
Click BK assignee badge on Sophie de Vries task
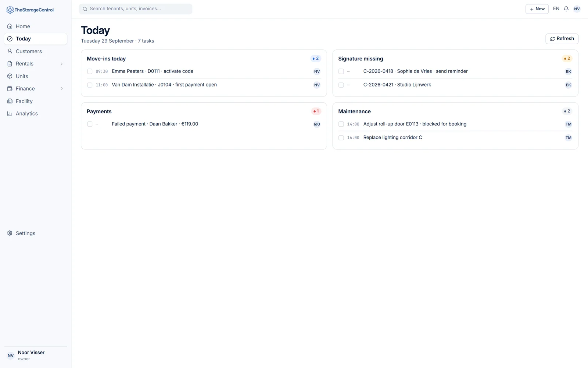click(x=569, y=71)
